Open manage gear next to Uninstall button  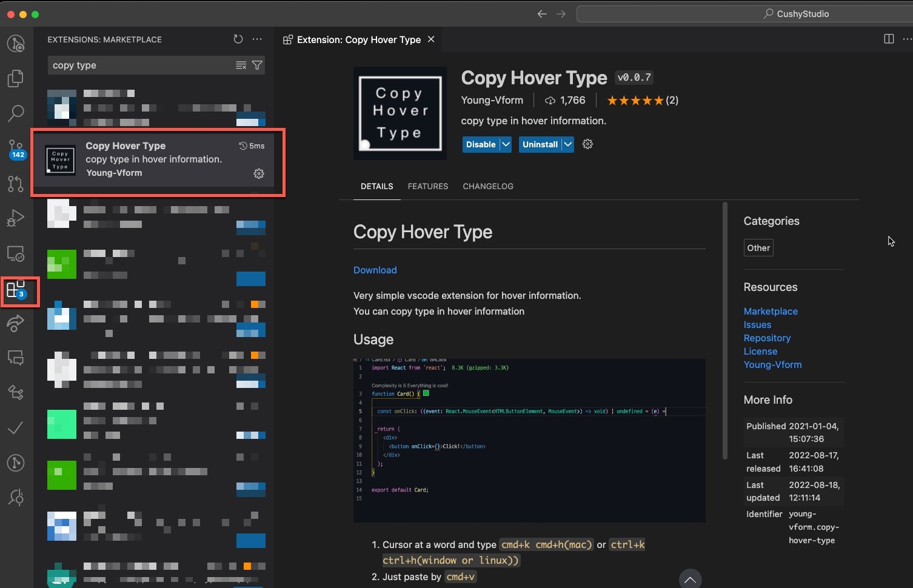(x=587, y=144)
